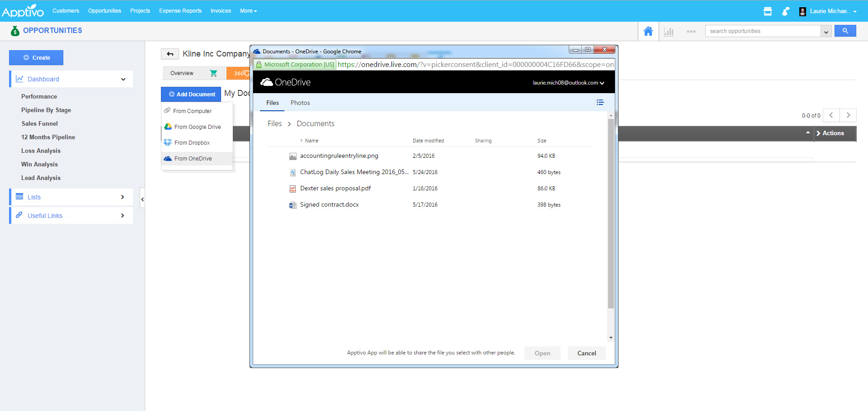Screen dimensions: 868x411
Task: Click the Create button in the sidebar
Action: (x=36, y=57)
